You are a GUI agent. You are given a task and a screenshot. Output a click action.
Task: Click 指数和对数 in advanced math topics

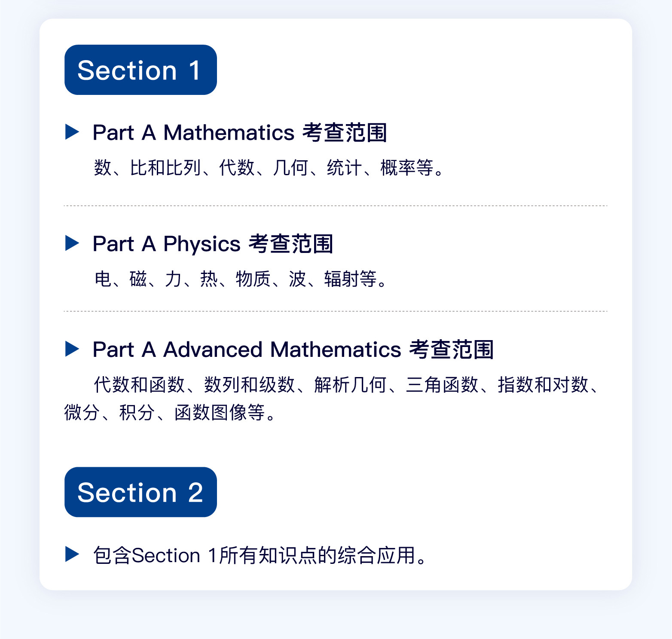[543, 384]
